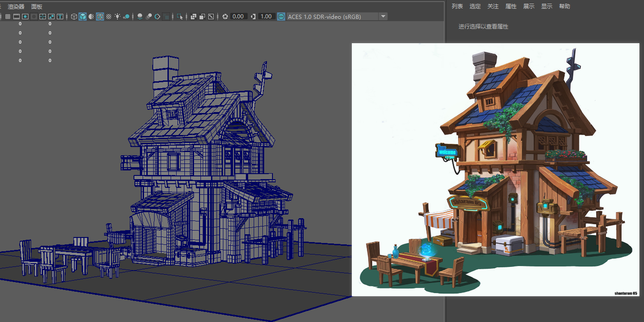Toggle depth of field icon
This screenshot has height=322, width=644.
(166, 17)
